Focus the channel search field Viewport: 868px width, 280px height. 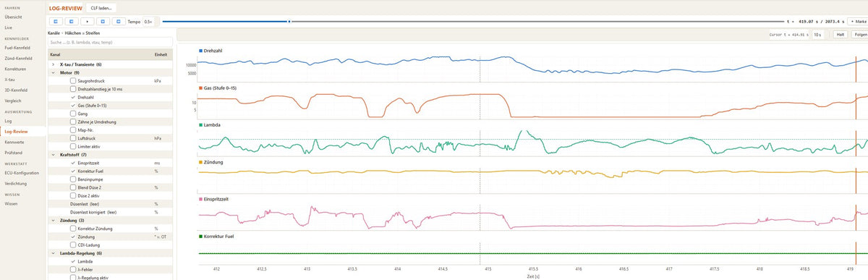point(109,43)
